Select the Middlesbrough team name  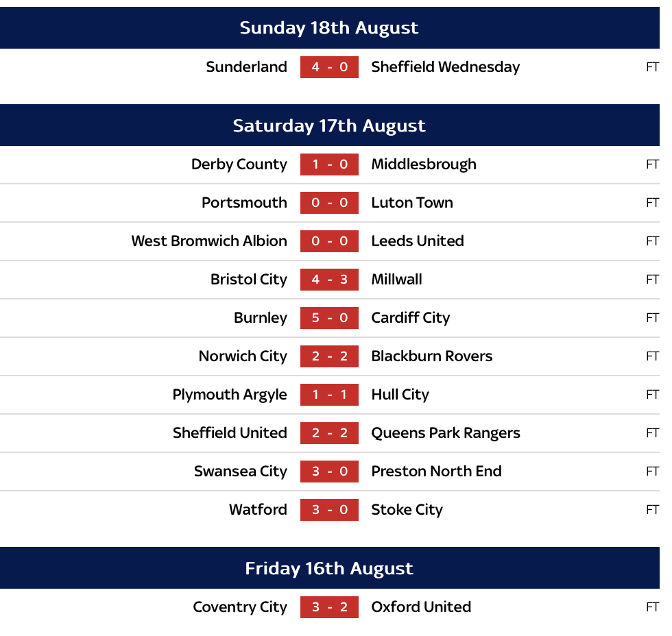coord(423,164)
